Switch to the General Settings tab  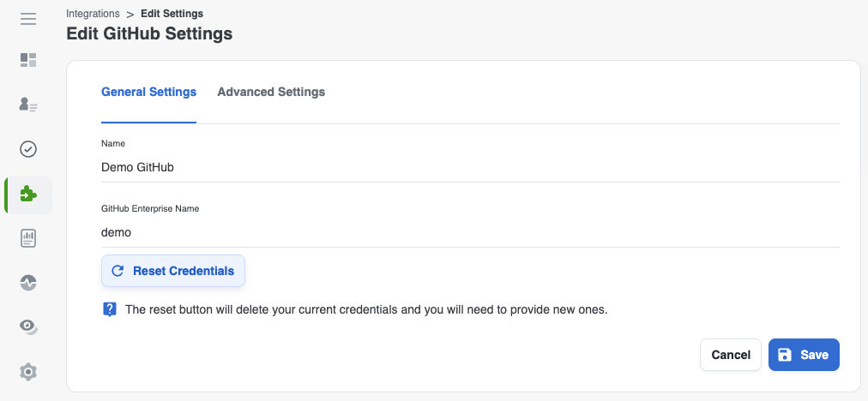point(148,93)
